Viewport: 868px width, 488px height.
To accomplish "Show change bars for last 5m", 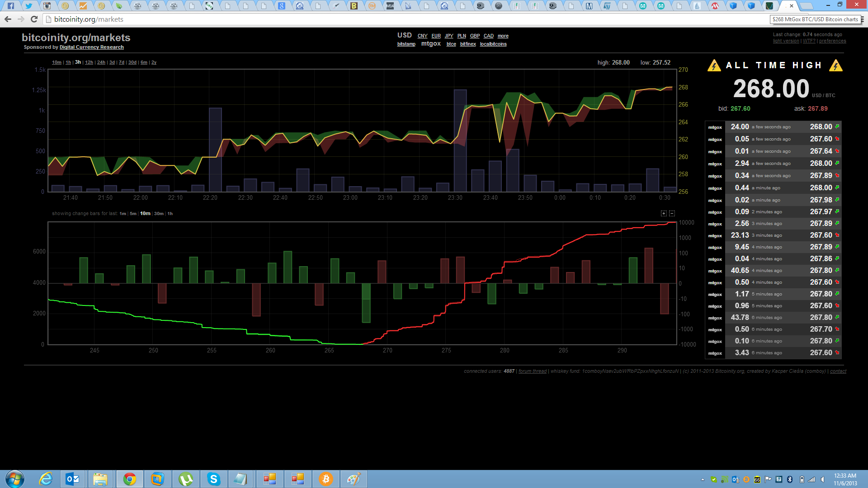I will 133,214.
